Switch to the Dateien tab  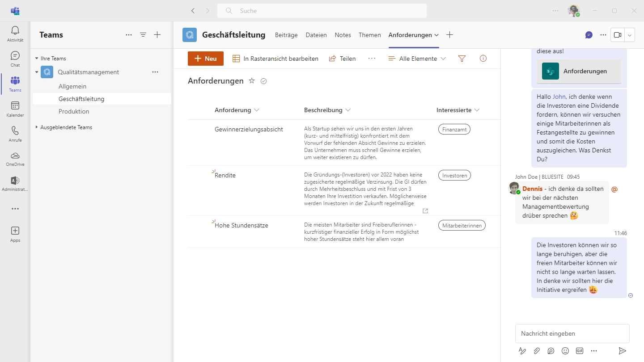click(x=316, y=35)
